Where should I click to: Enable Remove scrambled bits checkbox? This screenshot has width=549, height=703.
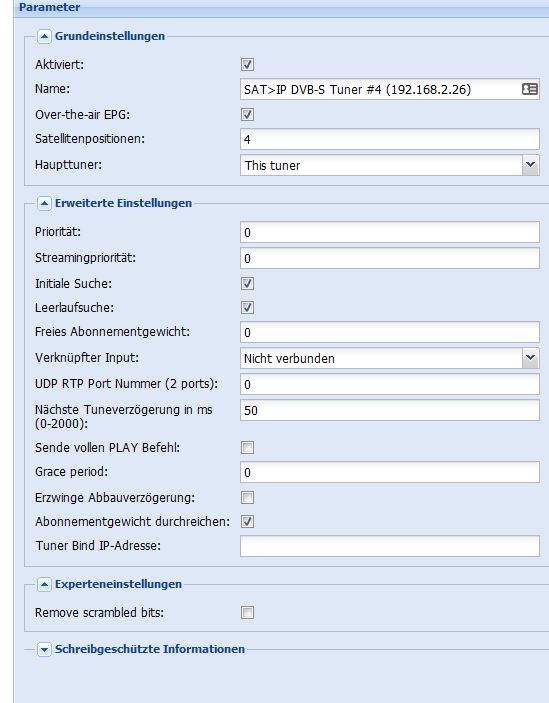(247, 612)
